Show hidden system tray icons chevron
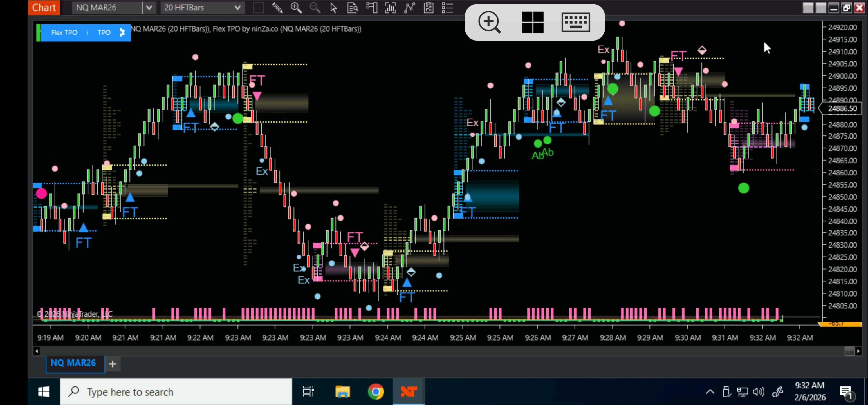Image resolution: width=868 pixels, height=405 pixels. [x=710, y=391]
